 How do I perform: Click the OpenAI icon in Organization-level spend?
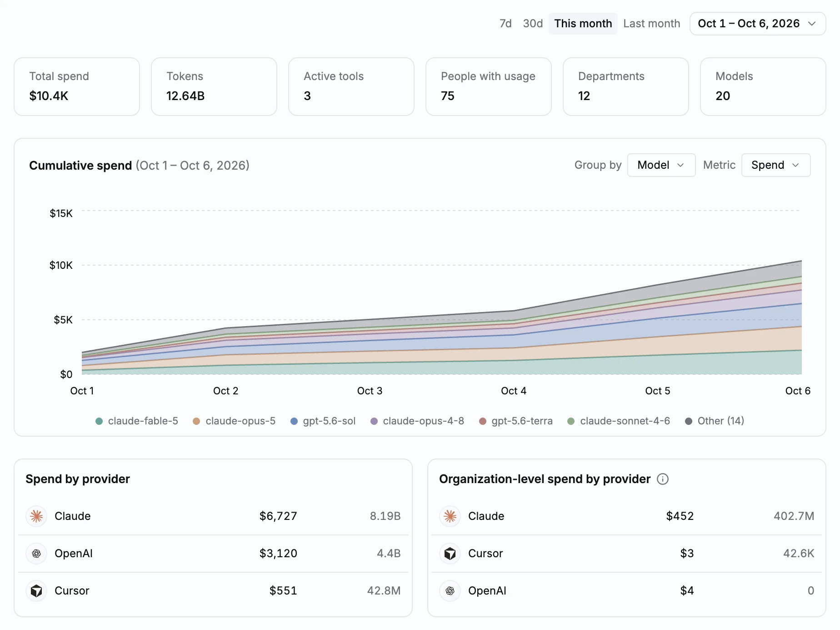click(x=450, y=591)
